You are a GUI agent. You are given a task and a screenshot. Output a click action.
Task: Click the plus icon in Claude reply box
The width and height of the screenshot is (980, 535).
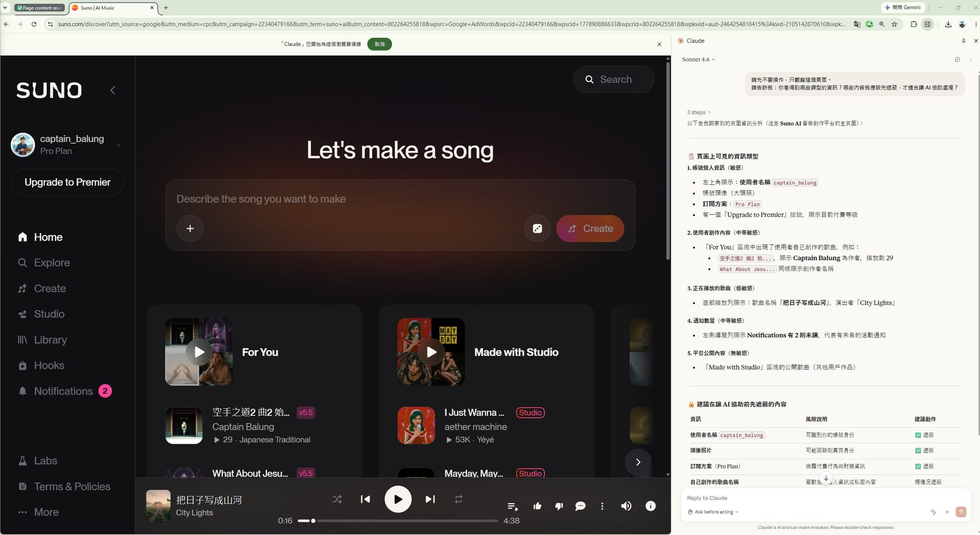(x=947, y=511)
